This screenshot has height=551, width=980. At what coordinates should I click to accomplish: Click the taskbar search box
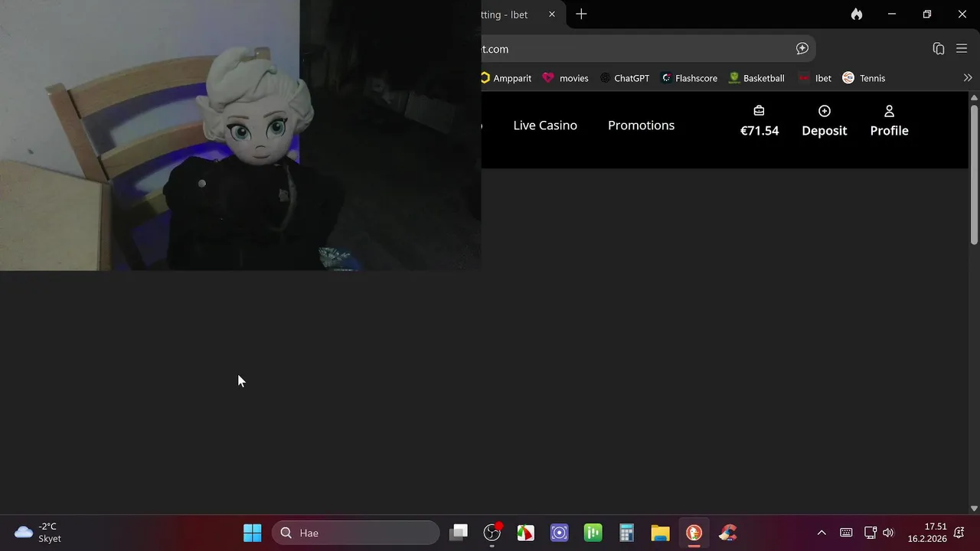[356, 533]
